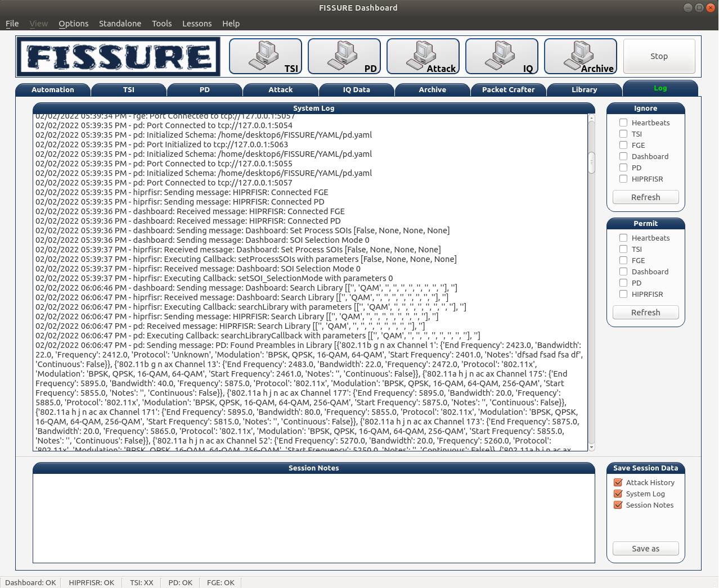Switch to the TSI tab
The height and width of the screenshot is (588, 719).
pos(129,90)
